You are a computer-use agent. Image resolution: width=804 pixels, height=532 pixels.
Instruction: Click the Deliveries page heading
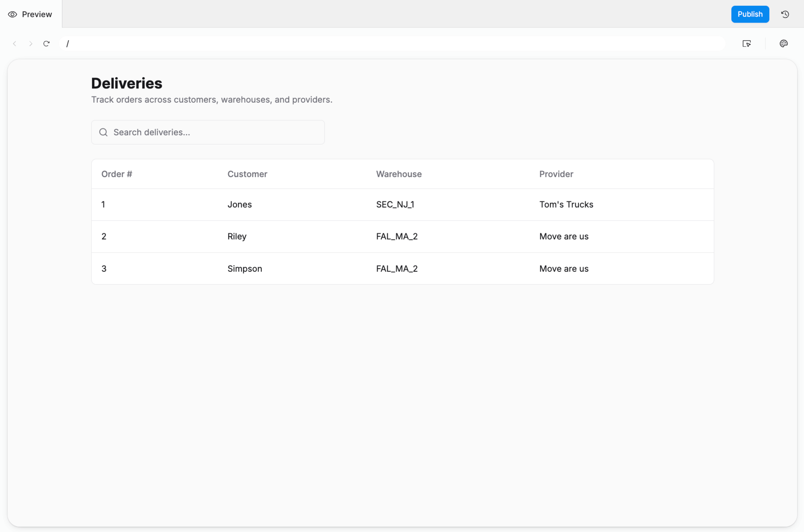(x=126, y=83)
